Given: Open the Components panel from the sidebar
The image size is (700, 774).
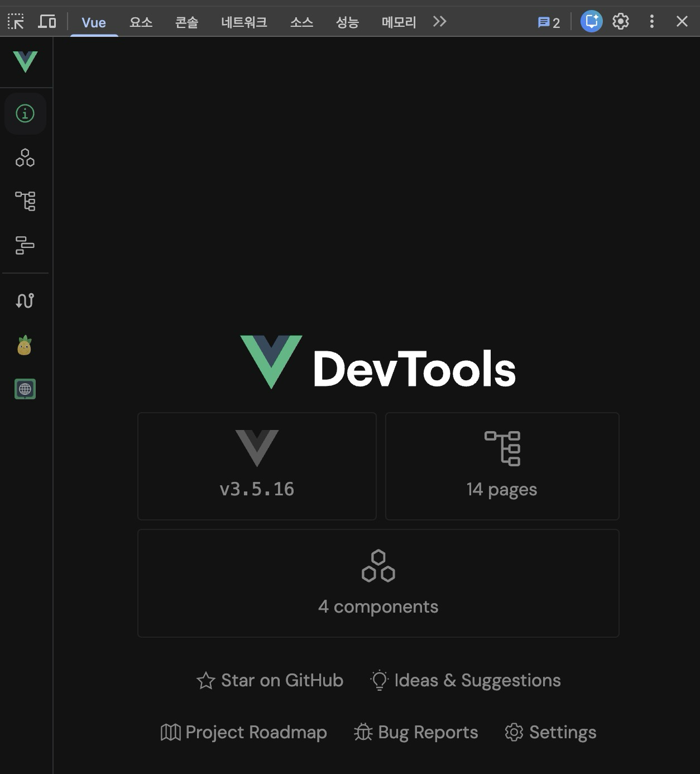Looking at the screenshot, I should point(25,158).
